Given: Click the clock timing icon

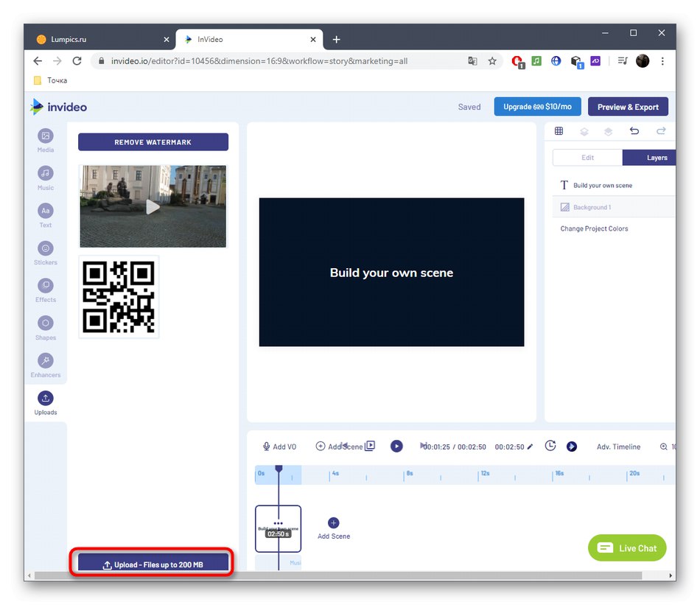Looking at the screenshot, I should pos(550,446).
